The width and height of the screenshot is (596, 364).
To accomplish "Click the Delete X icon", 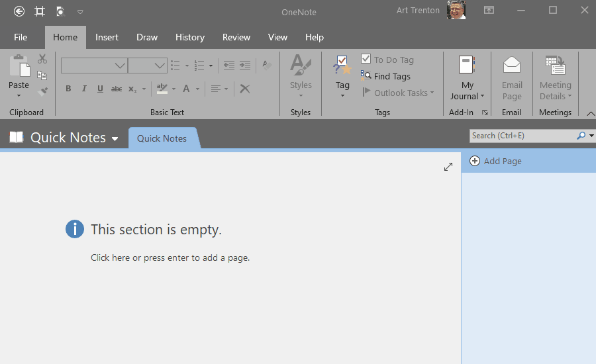I will [x=245, y=89].
